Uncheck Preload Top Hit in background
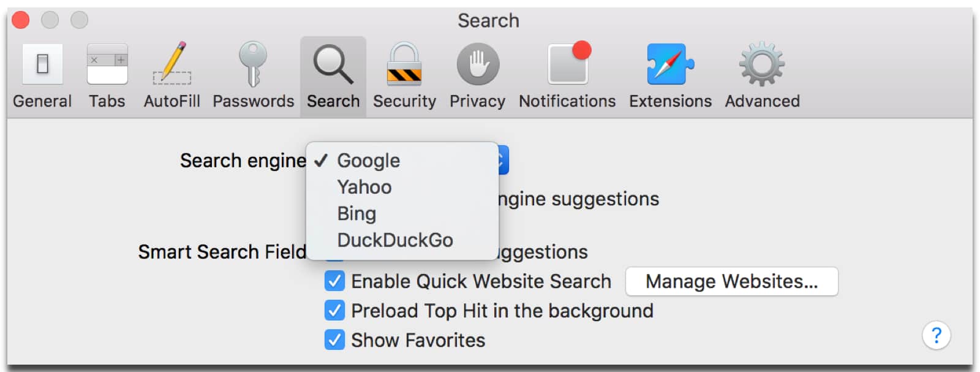 [334, 311]
